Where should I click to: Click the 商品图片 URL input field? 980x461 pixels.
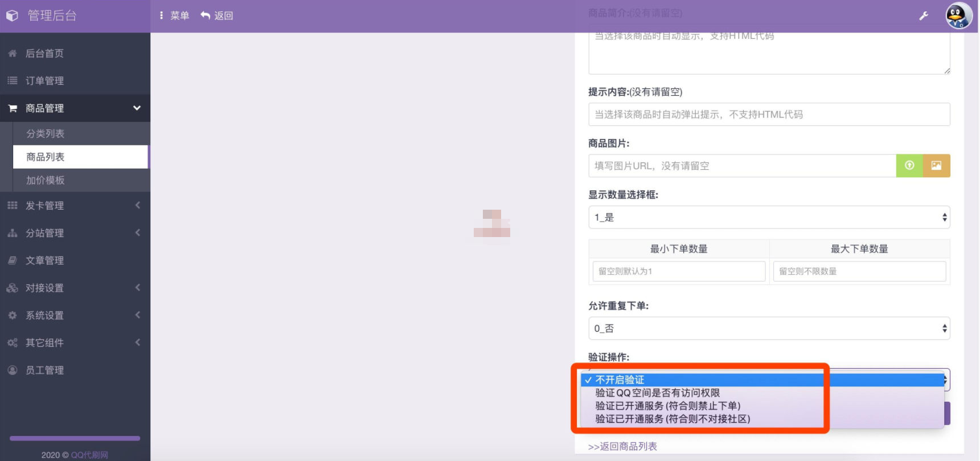click(742, 166)
